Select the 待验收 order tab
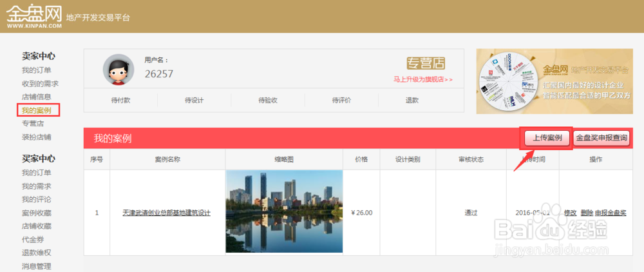The height and width of the screenshot is (272, 644). (268, 100)
